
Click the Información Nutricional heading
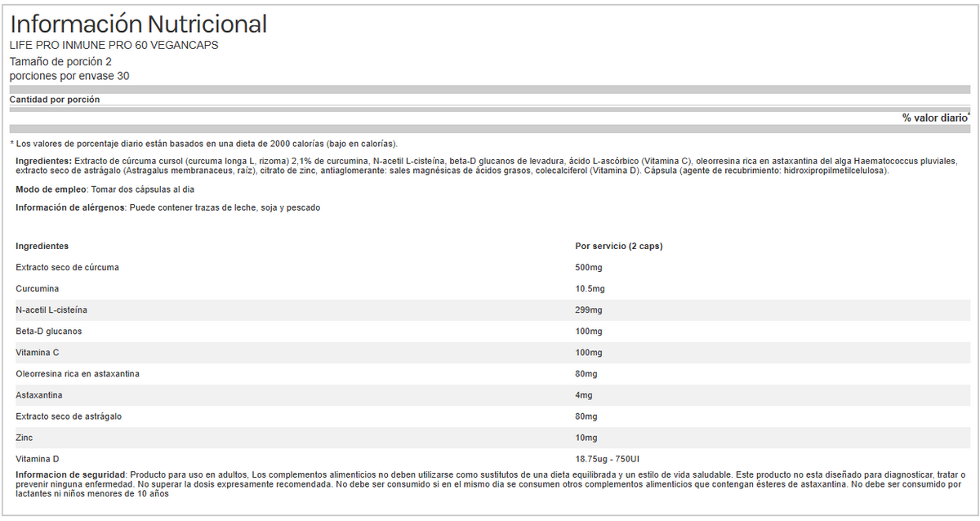point(138,24)
